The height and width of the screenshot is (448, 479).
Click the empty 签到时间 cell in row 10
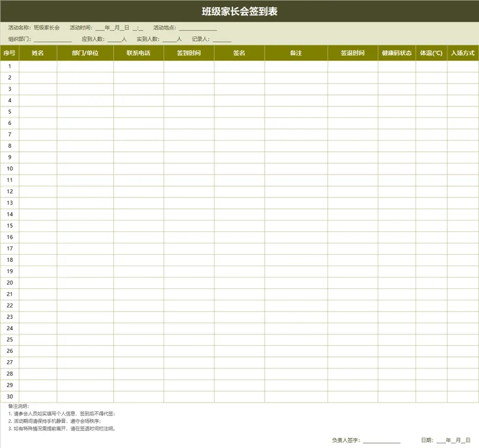189,169
